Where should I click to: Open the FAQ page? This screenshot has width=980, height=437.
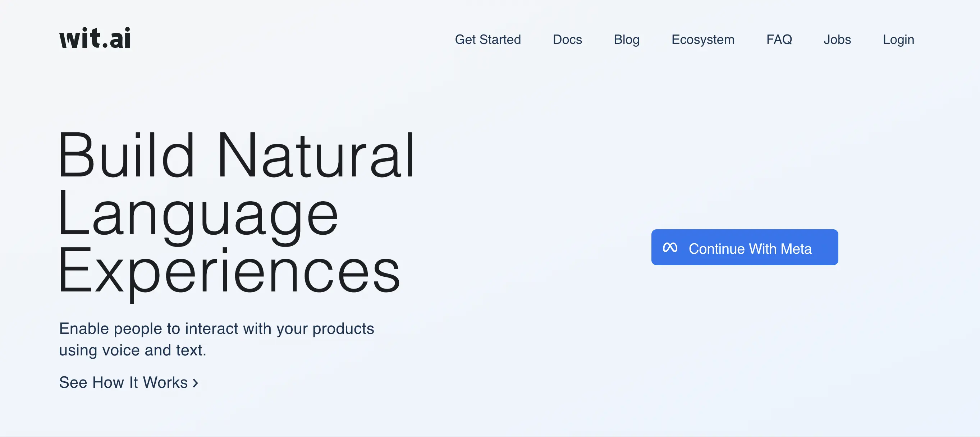pos(779,40)
